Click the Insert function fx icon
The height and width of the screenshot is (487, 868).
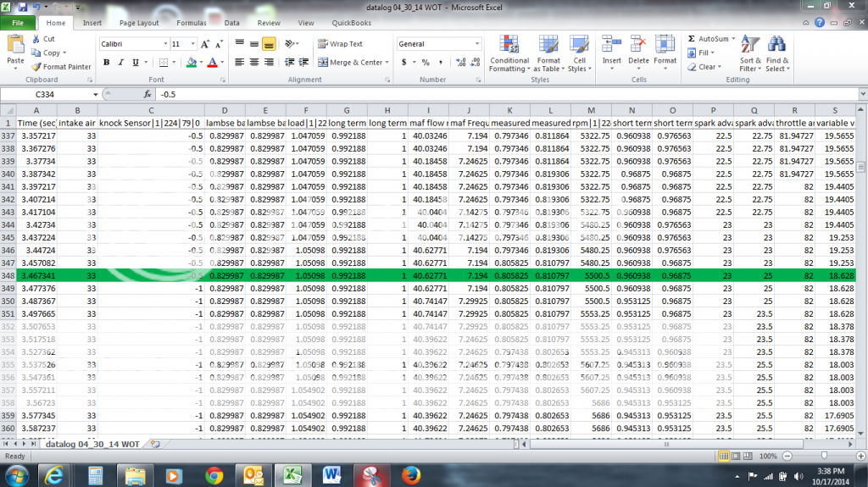tap(147, 95)
